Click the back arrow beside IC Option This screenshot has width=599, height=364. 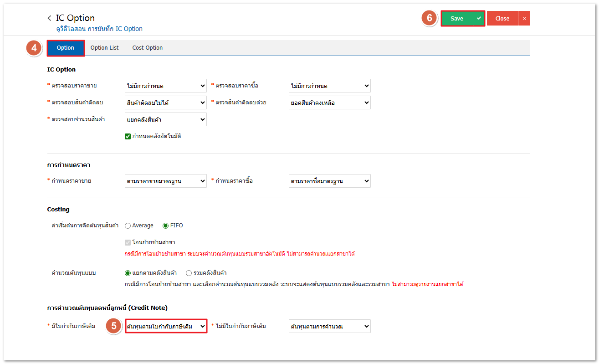(x=49, y=18)
